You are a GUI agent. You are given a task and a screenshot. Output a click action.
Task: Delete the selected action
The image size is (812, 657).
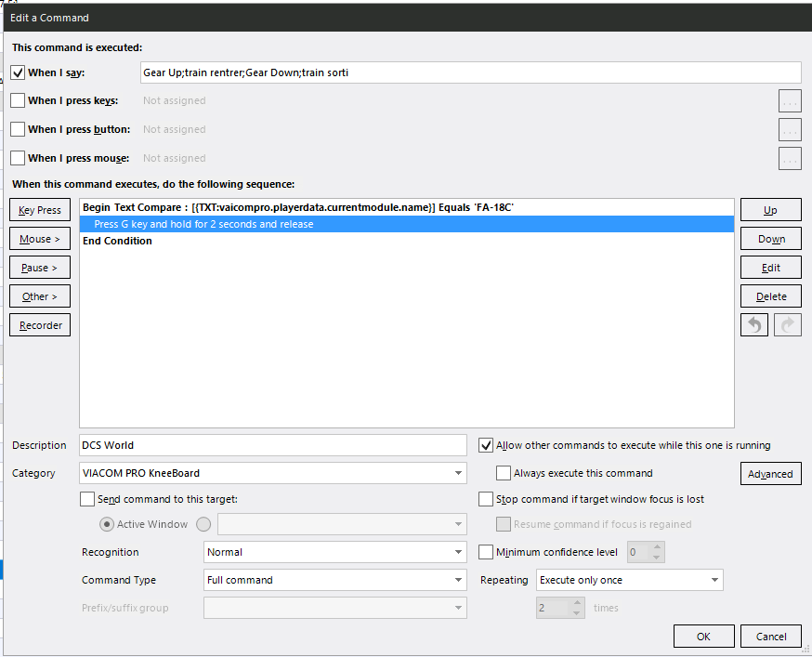pyautogui.click(x=770, y=296)
